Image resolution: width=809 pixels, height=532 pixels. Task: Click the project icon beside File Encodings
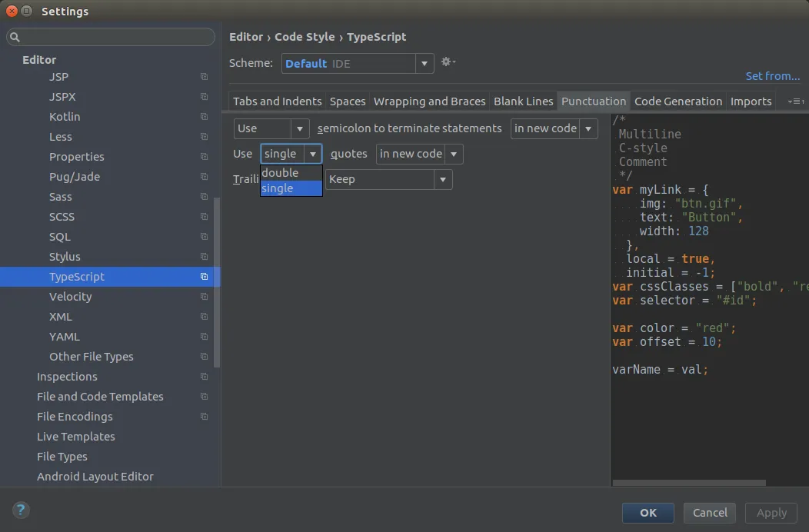point(204,417)
